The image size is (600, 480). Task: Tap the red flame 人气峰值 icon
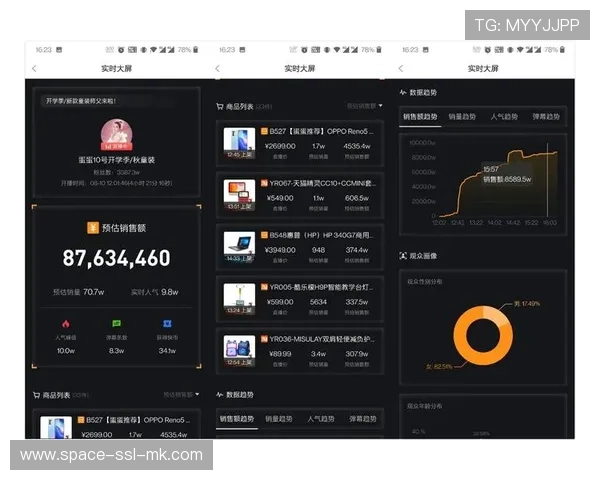(65, 324)
